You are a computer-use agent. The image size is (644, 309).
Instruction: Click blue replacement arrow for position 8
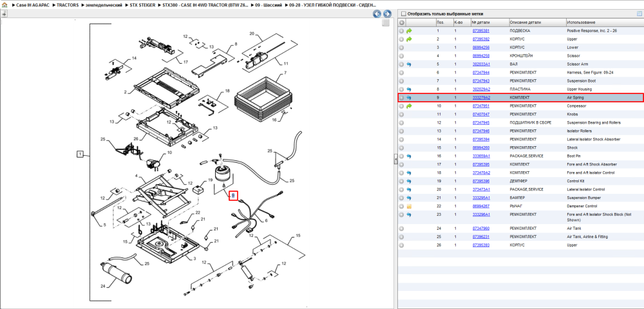tap(409, 89)
